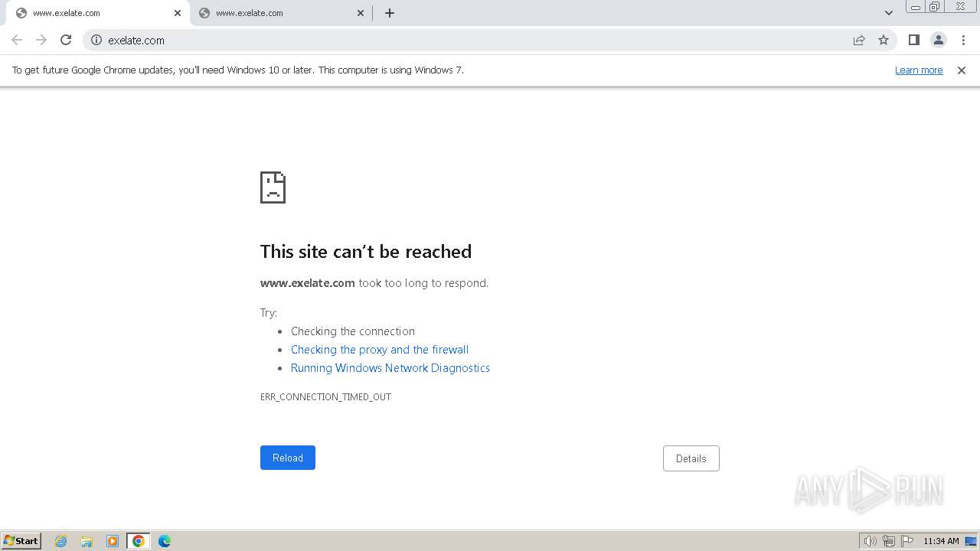Open Learn more link in update notice

pos(919,70)
